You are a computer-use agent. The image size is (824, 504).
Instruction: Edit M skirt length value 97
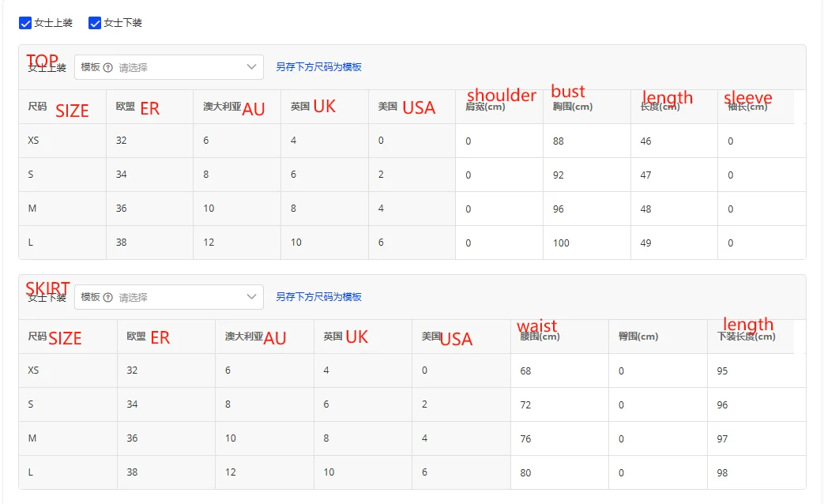(x=755, y=438)
